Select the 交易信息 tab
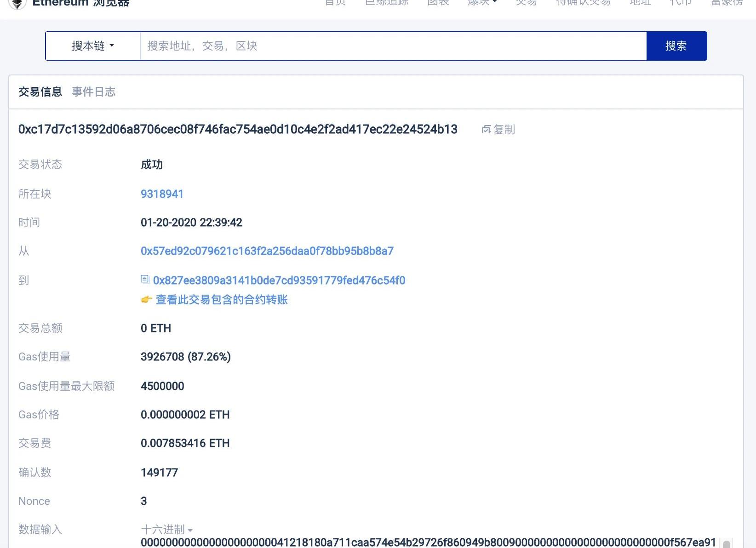The height and width of the screenshot is (548, 756). click(40, 92)
